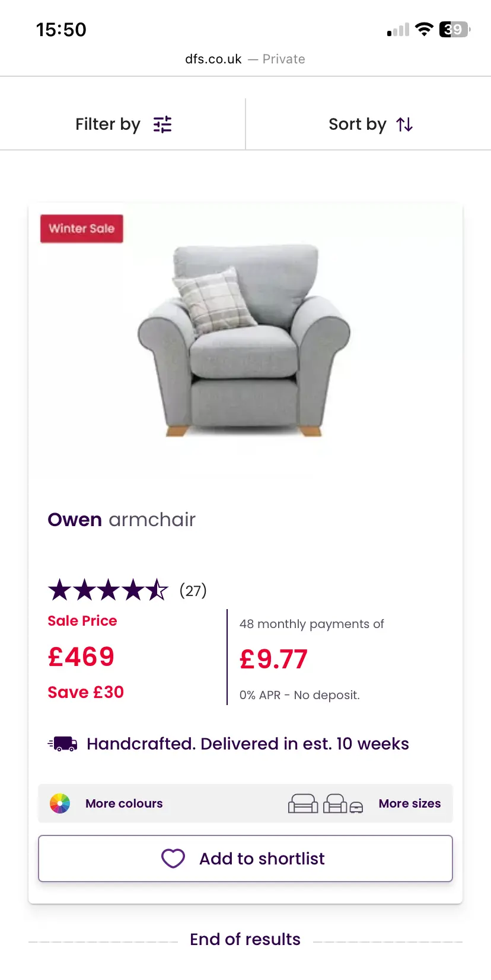Tap the heart shortlist icon
Viewport: 491px width, 980px height.
[173, 858]
